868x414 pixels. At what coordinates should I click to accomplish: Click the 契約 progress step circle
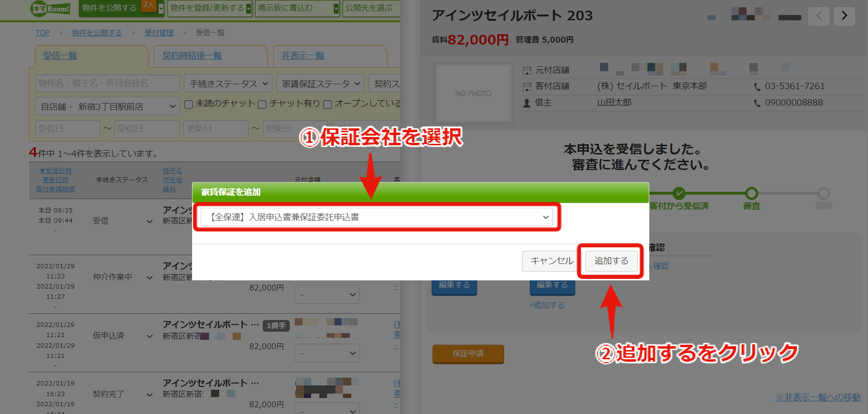[x=823, y=194]
